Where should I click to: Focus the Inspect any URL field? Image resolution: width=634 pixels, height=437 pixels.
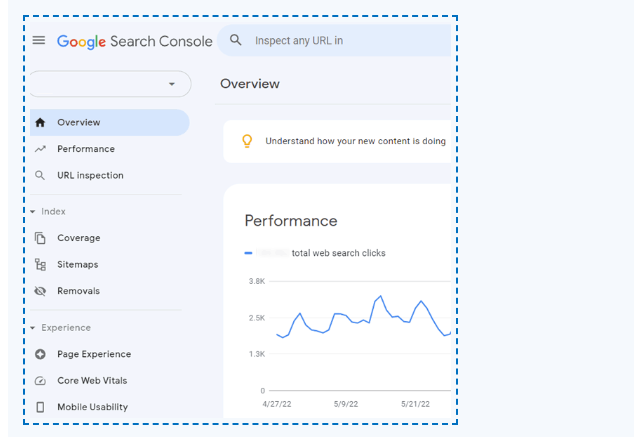coord(334,40)
